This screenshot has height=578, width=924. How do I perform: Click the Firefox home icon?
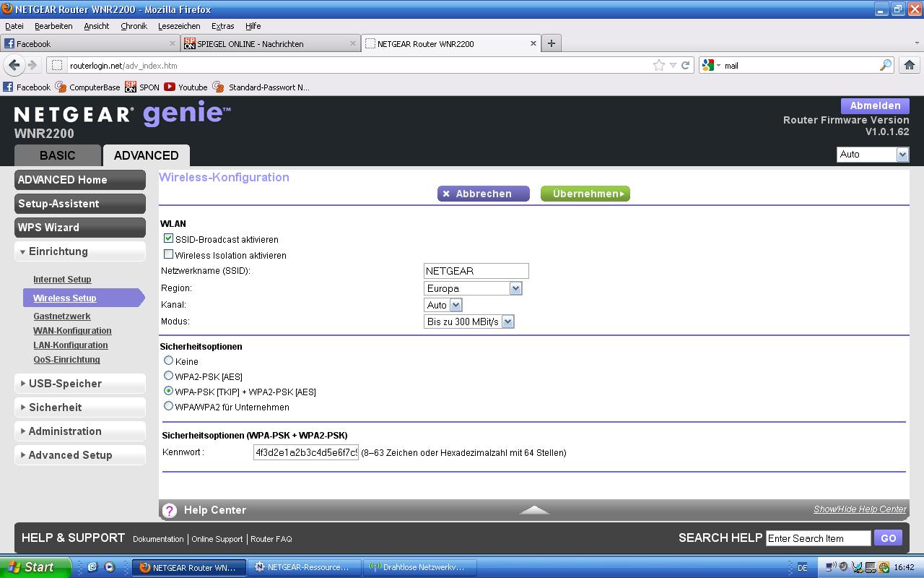[x=910, y=65]
